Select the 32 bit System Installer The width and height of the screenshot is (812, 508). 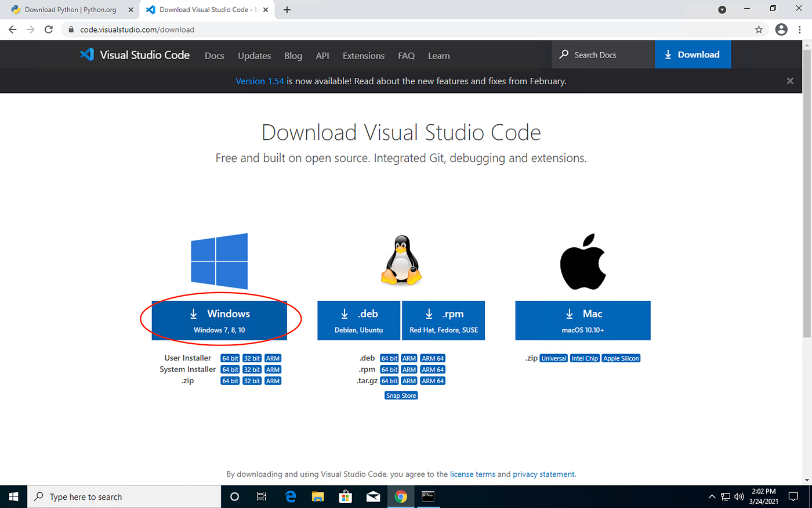click(252, 369)
